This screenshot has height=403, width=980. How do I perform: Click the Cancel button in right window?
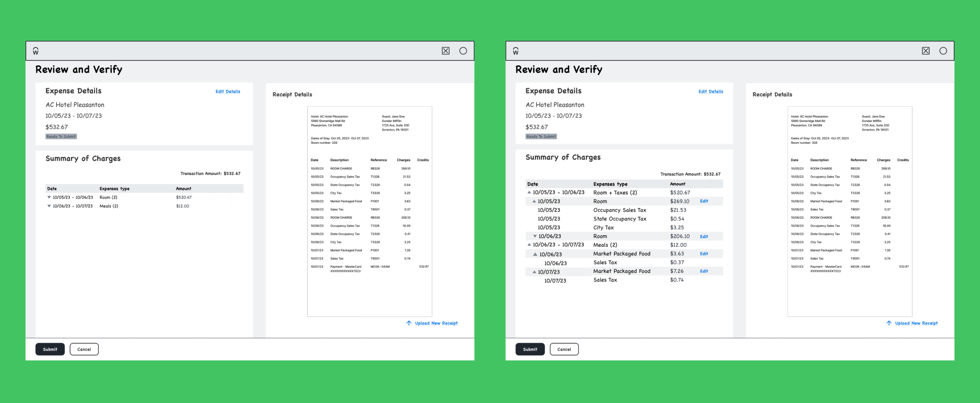564,349
